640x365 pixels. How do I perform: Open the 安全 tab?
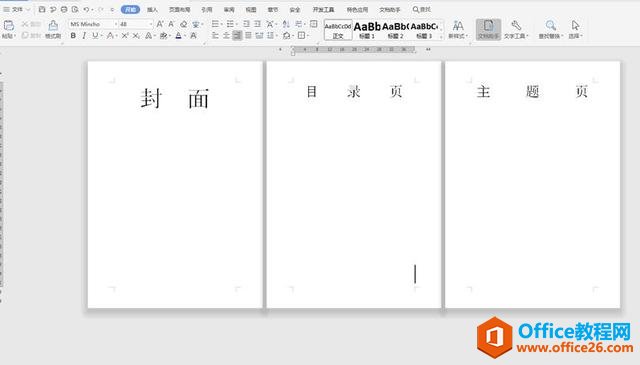[x=295, y=9]
